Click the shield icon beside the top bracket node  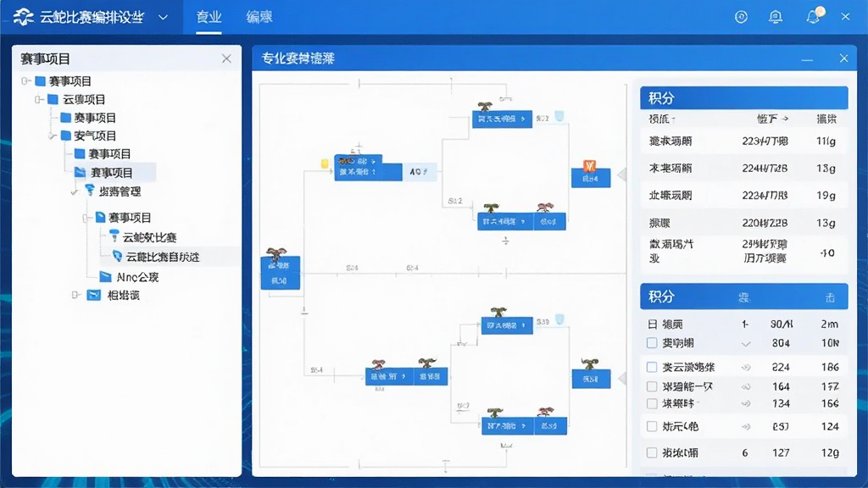coord(559,116)
